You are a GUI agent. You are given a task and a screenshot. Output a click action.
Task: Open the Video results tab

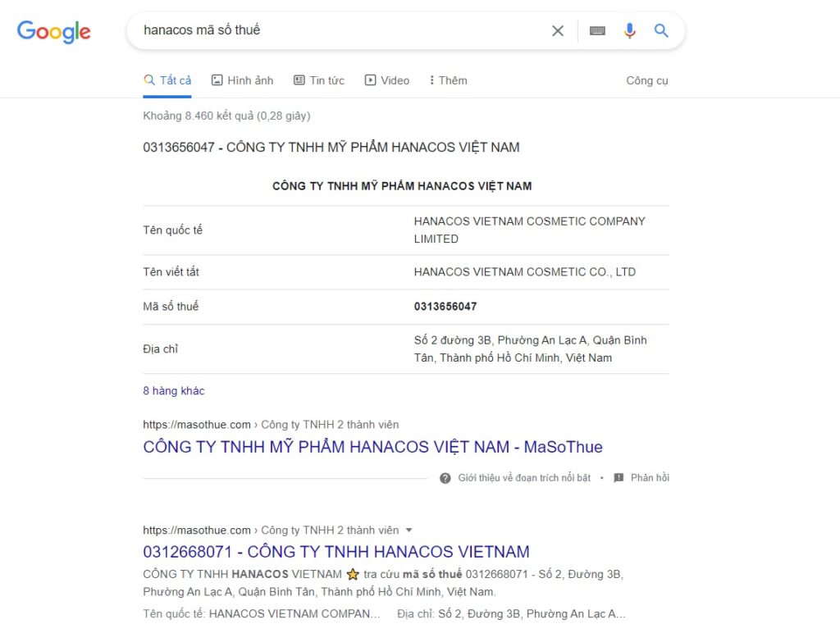[386, 80]
